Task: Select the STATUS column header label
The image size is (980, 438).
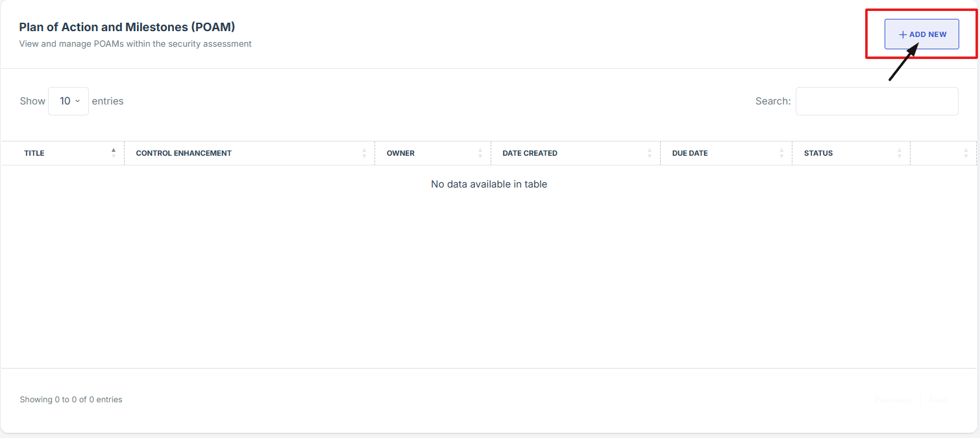Action: coord(818,153)
